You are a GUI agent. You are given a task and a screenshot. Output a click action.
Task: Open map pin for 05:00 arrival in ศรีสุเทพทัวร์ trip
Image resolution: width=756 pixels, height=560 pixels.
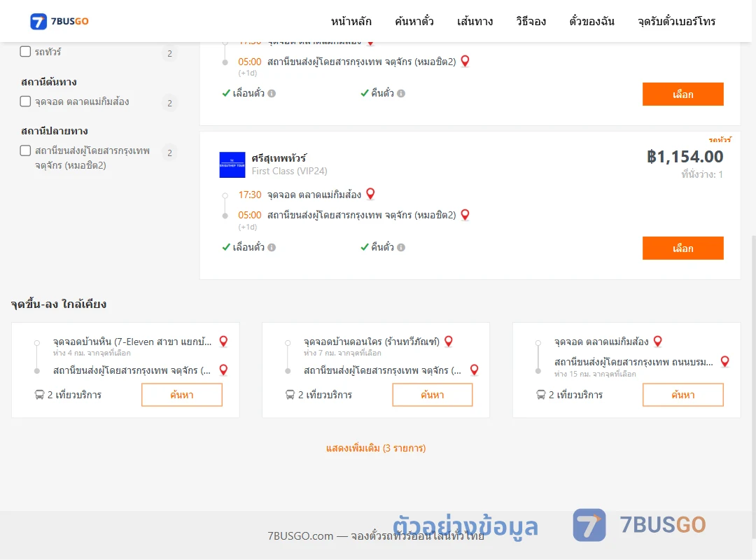(x=465, y=215)
